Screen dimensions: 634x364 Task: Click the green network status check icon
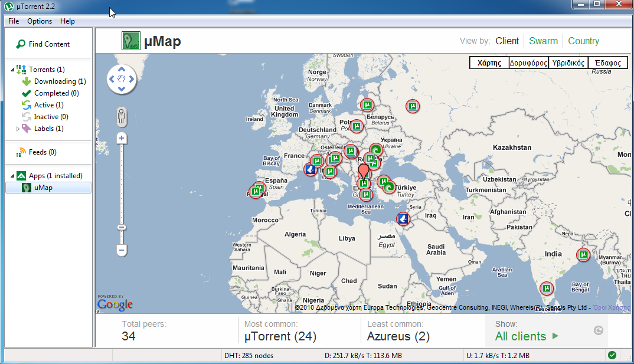612,355
